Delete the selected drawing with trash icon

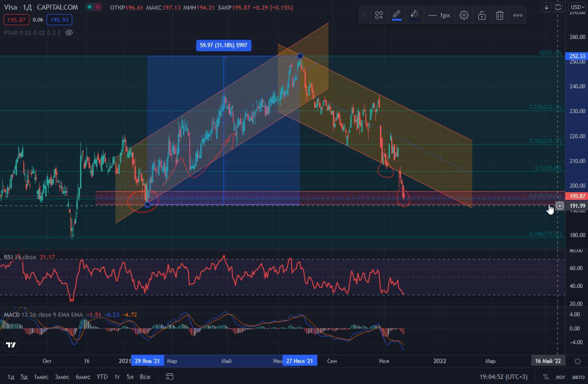coord(500,15)
